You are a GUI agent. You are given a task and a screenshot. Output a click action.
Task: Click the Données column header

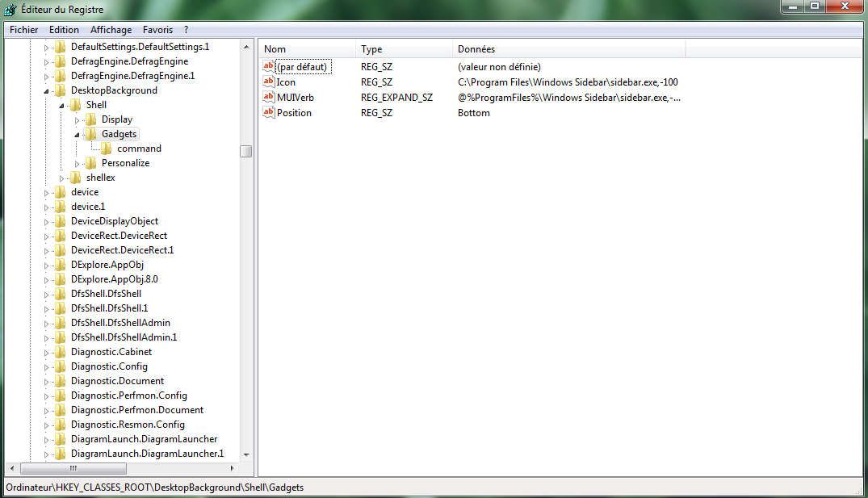click(569, 49)
